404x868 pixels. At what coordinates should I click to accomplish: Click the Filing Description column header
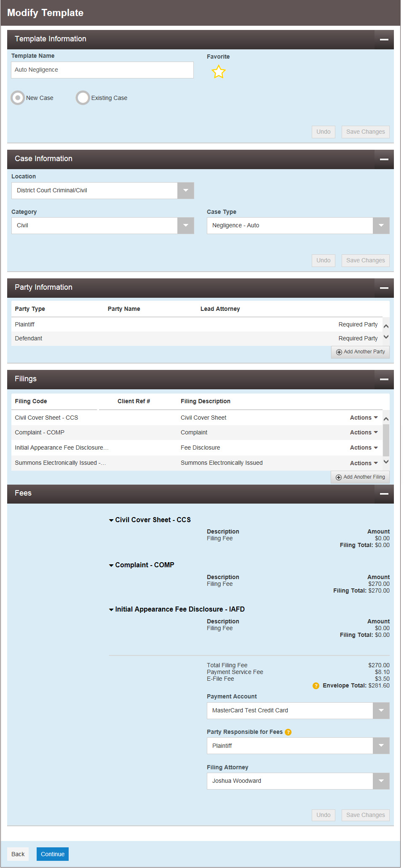[x=206, y=402]
